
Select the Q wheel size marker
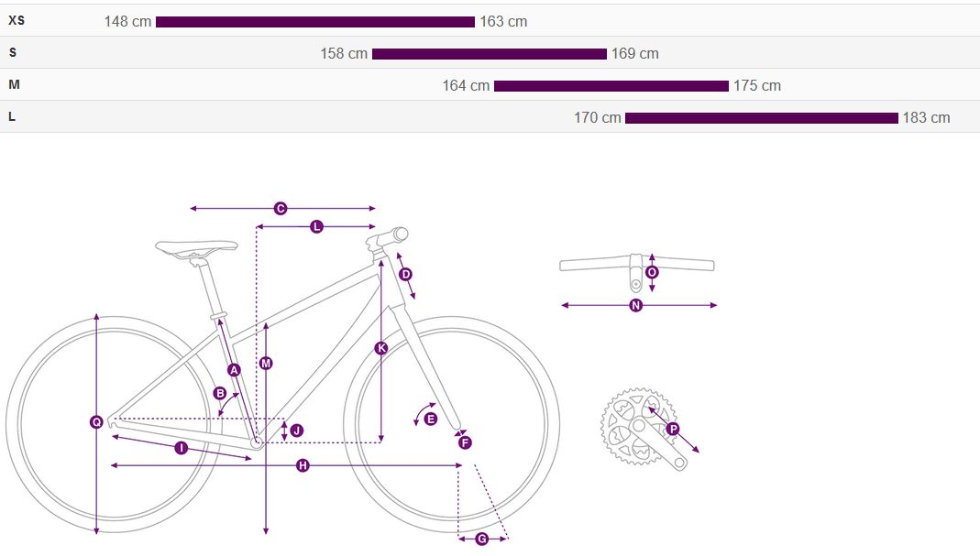pyautogui.click(x=96, y=422)
